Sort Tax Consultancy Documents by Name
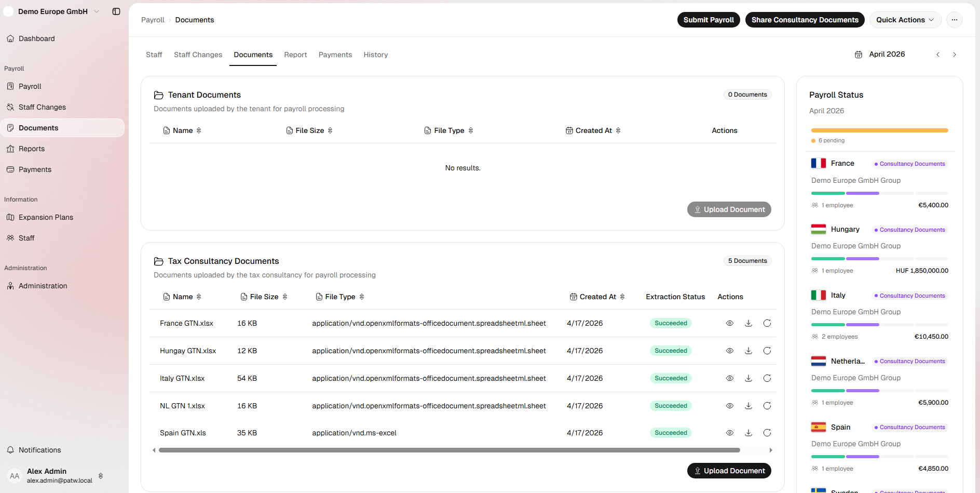 [x=182, y=297]
